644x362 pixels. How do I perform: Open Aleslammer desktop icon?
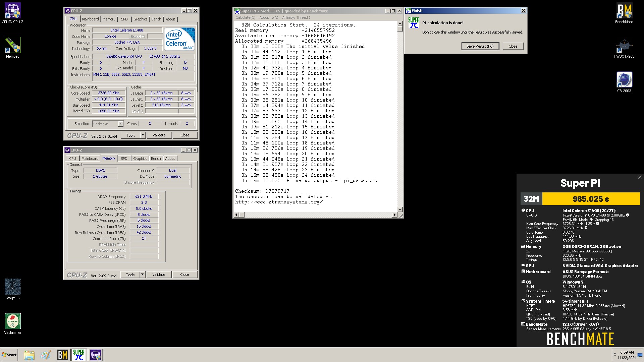point(12,323)
